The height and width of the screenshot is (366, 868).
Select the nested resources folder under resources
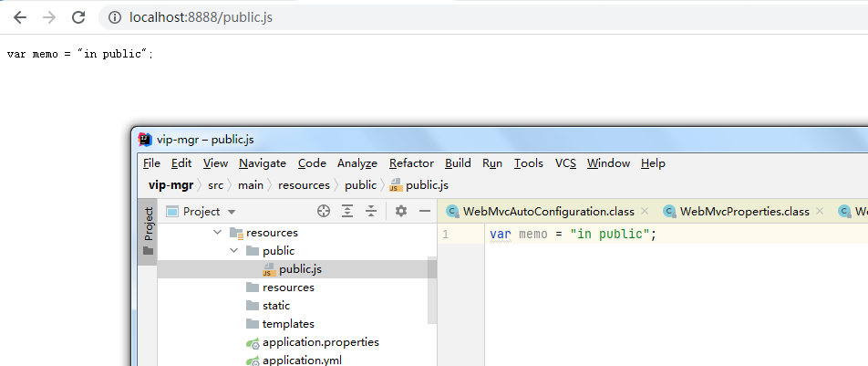288,288
